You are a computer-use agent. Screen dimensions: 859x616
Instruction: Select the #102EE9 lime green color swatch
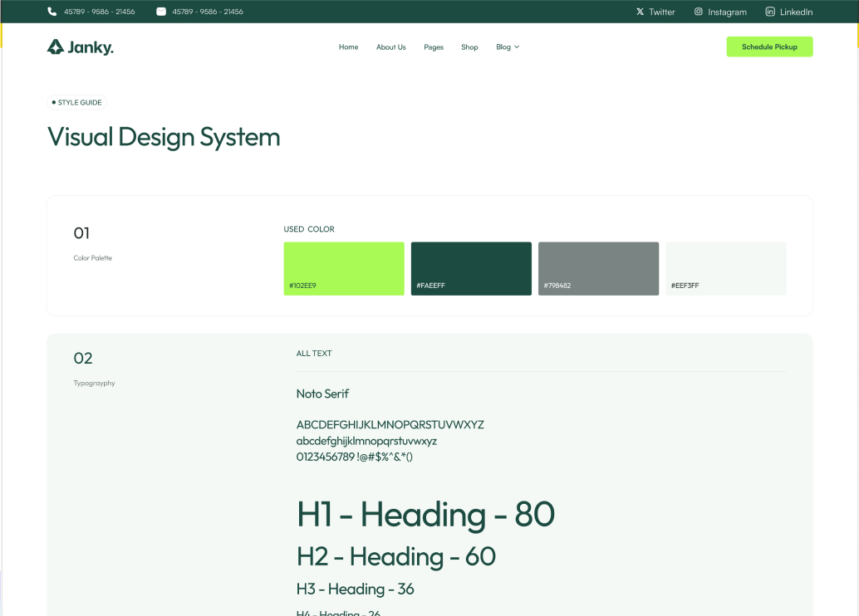pos(343,268)
